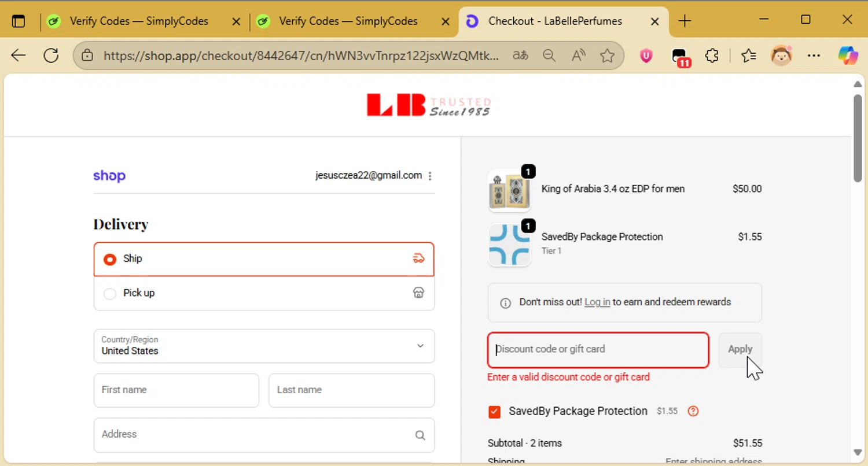The image size is (868, 466).
Task: Select the Pick up delivery option
Action: pyautogui.click(x=264, y=293)
